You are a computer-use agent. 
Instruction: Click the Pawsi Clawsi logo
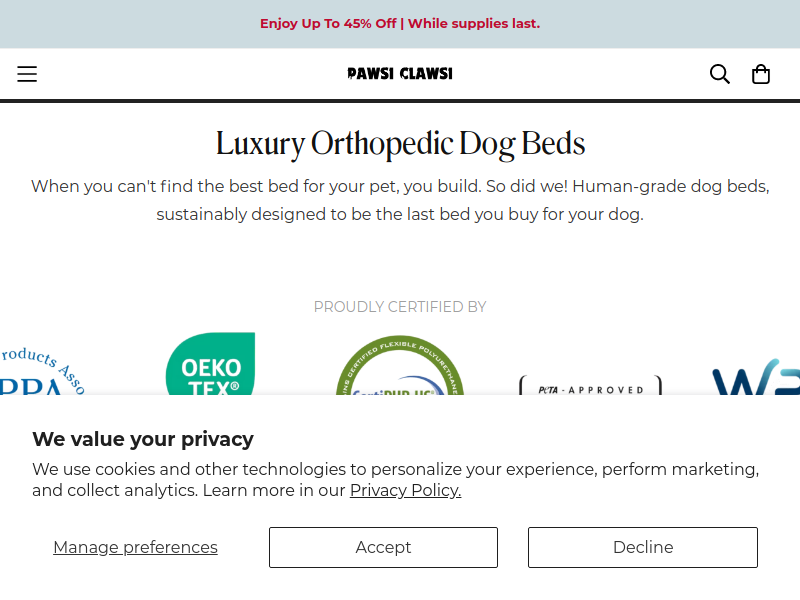click(400, 74)
